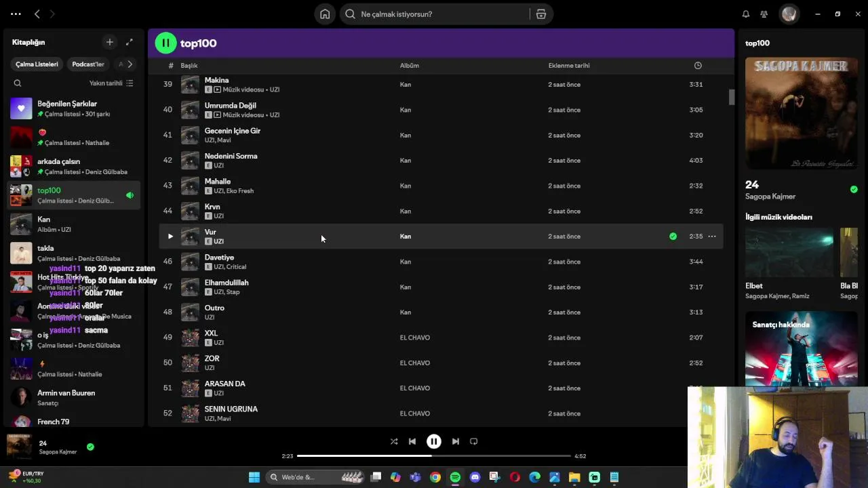Create a playlist with the plus icon
Image resolution: width=868 pixels, height=488 pixels.
point(110,42)
